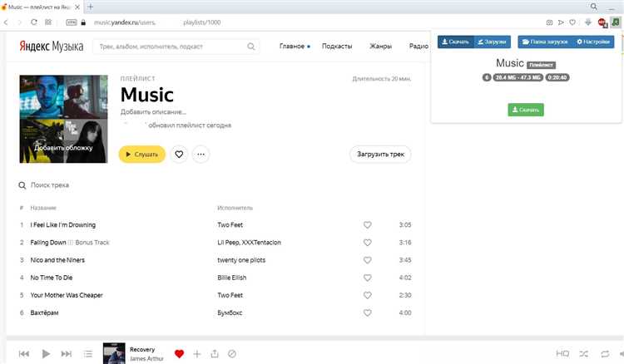Like the track Falling Down
624x364 pixels.
[367, 243]
